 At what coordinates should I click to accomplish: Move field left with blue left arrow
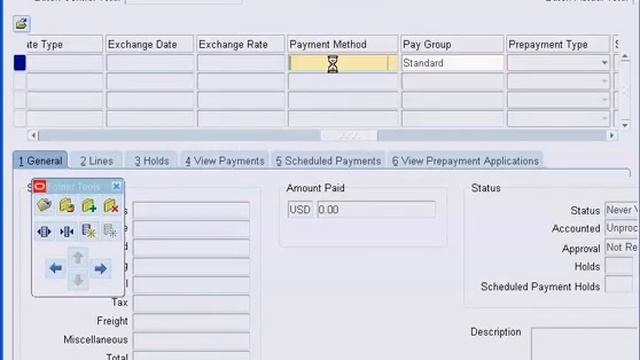tap(56, 268)
